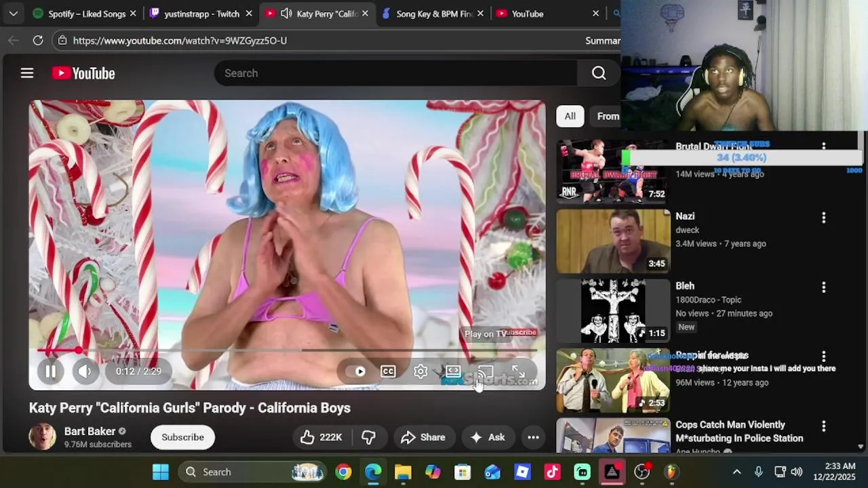The height and width of the screenshot is (488, 868).
Task: Click the magnifier search button
Action: pyautogui.click(x=599, y=73)
